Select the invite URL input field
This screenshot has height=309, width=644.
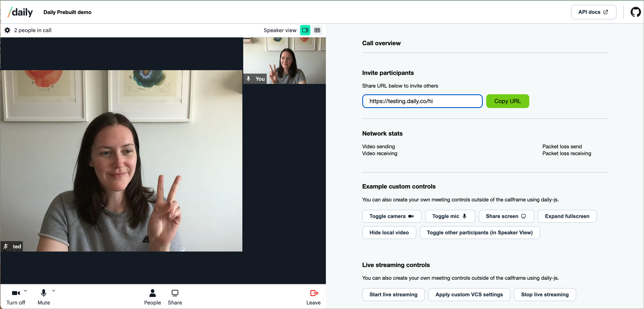[x=422, y=101]
